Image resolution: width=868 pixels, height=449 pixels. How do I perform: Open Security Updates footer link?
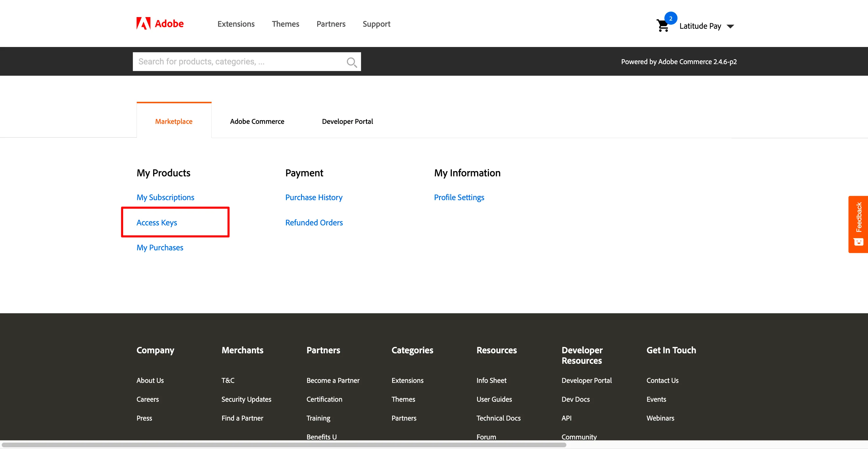(246, 399)
